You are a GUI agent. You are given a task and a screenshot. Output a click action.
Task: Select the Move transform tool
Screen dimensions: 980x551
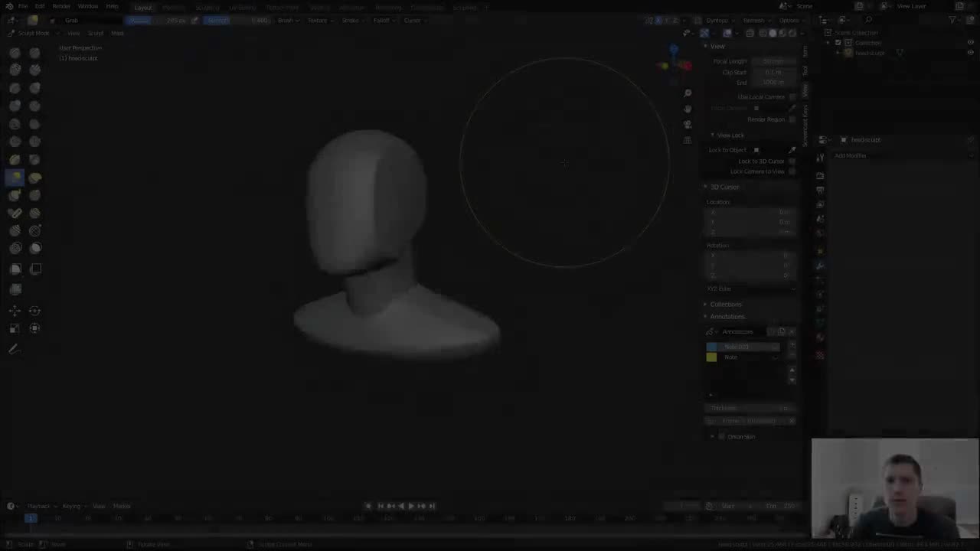15,311
